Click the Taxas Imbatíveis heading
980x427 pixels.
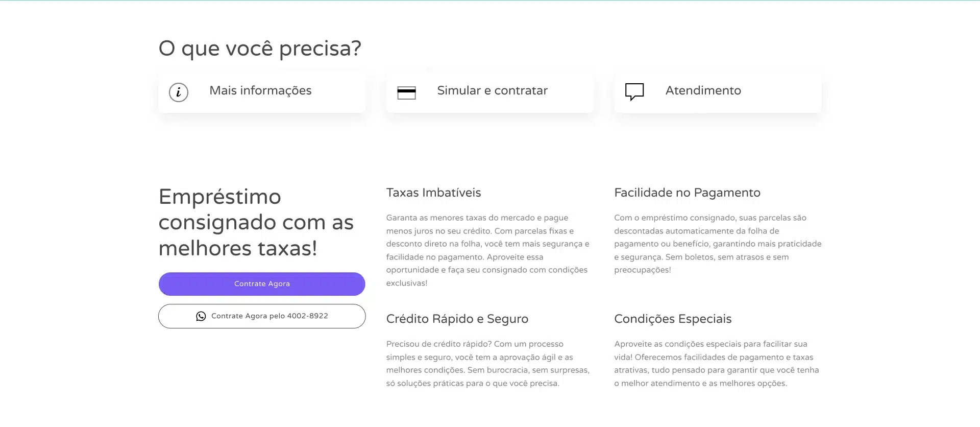tap(433, 193)
